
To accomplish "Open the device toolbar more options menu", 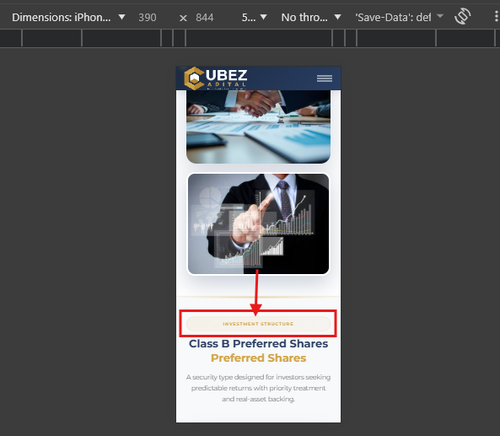I will click(496, 17).
